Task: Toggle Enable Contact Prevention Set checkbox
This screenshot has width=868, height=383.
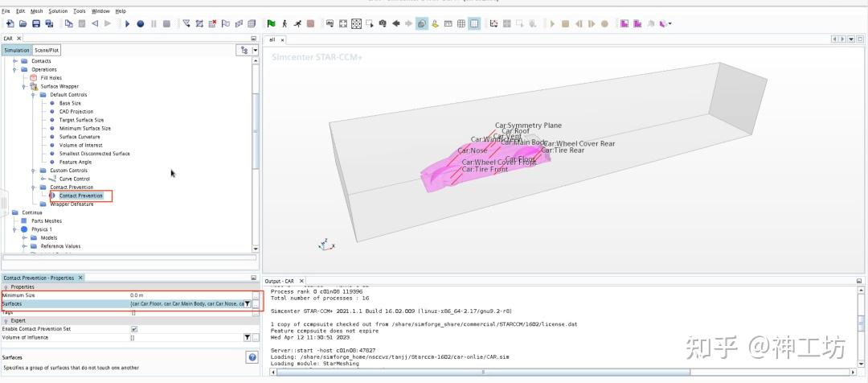Action: point(134,328)
